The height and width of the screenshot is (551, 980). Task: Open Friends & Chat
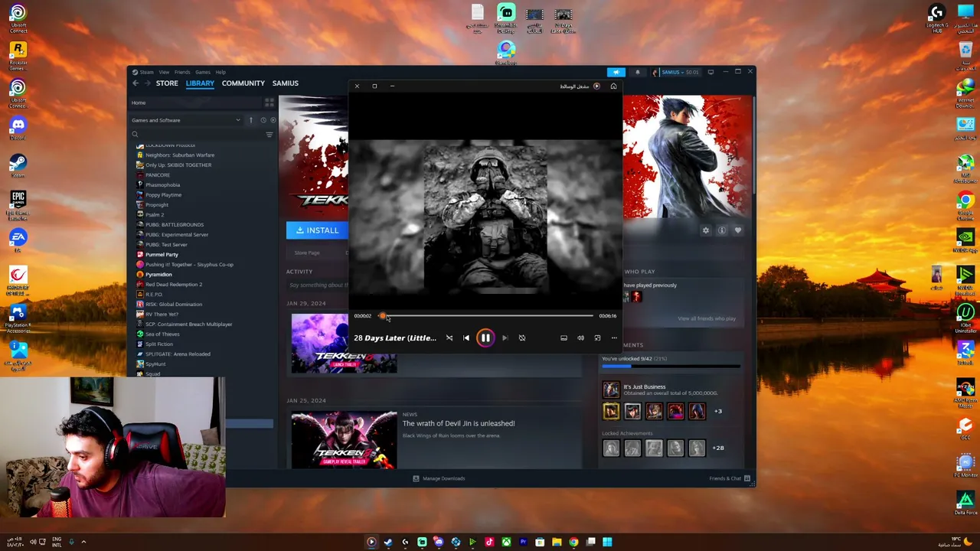(730, 478)
